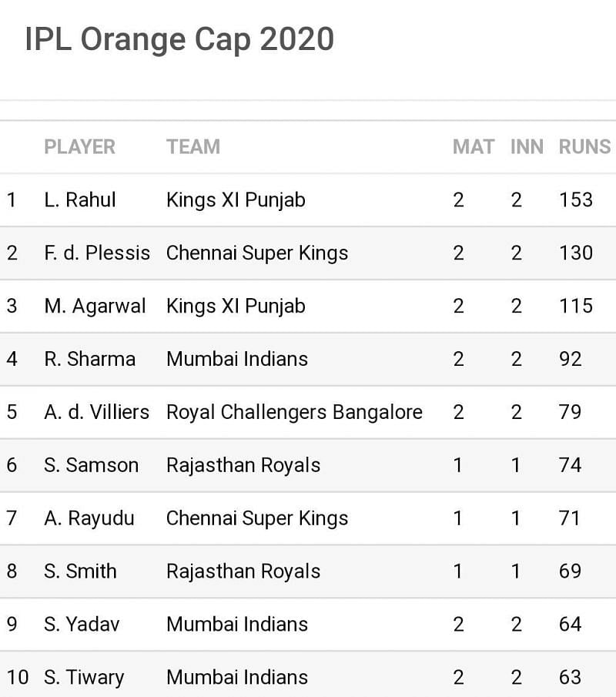Select player L. Rahul
This screenshot has width=616, height=697.
pos(80,200)
